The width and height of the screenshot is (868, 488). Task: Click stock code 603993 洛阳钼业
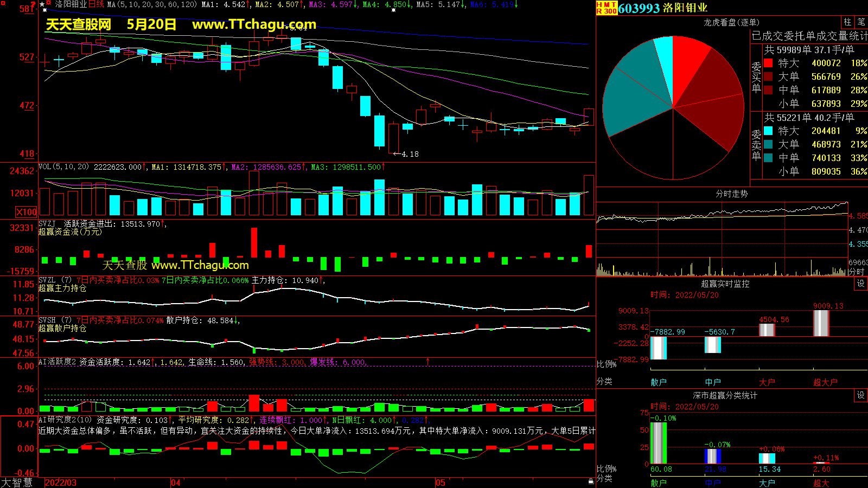pos(662,8)
